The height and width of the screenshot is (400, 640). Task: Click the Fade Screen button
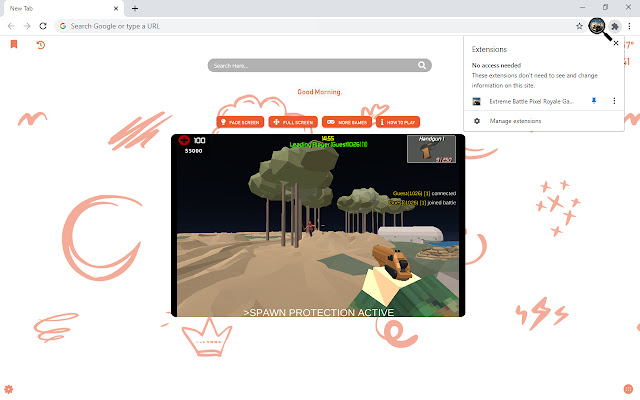pyautogui.click(x=240, y=122)
